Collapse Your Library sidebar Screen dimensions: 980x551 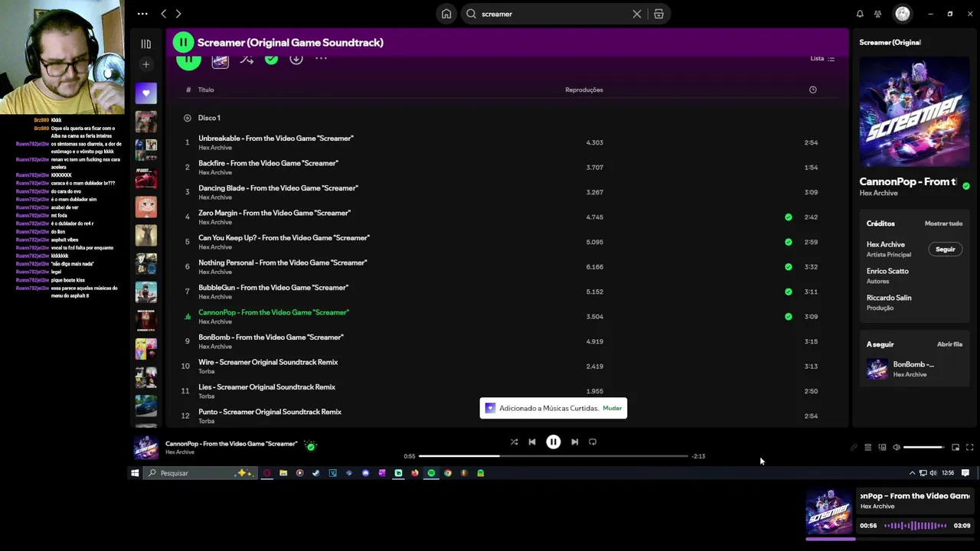(145, 44)
